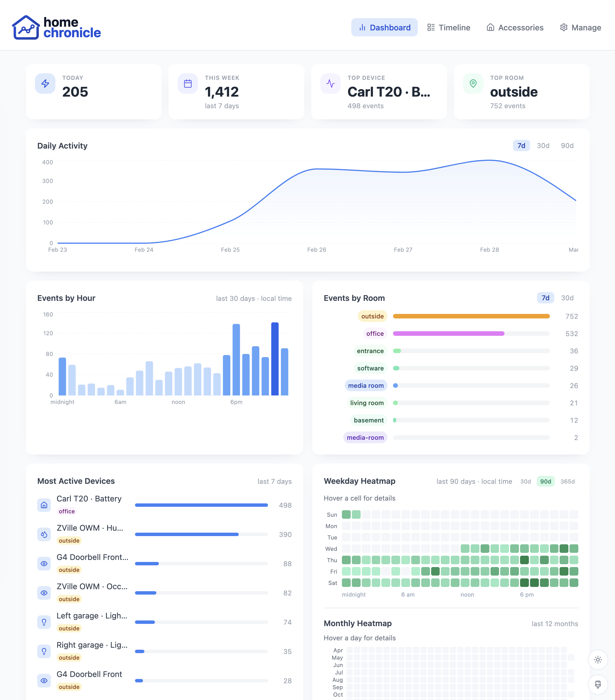Screen dimensions: 615x700
Task: Click the media room label in Events by Room
Action: pos(366,386)
